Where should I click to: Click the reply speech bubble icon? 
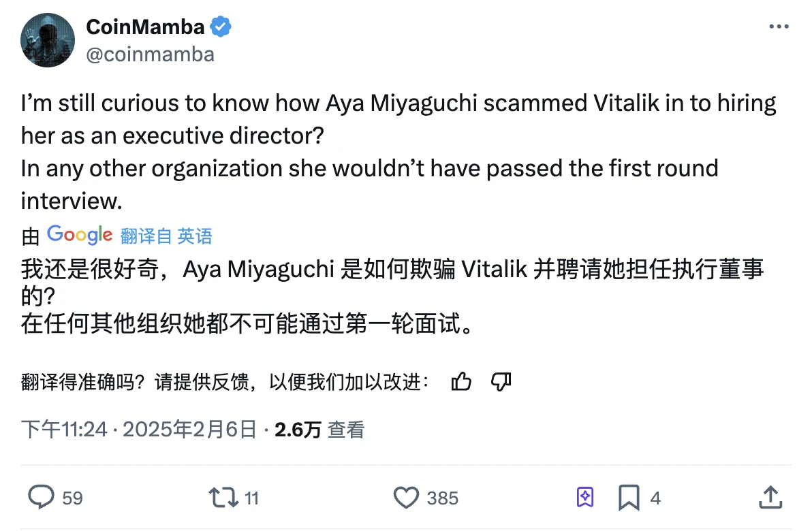coord(41,498)
